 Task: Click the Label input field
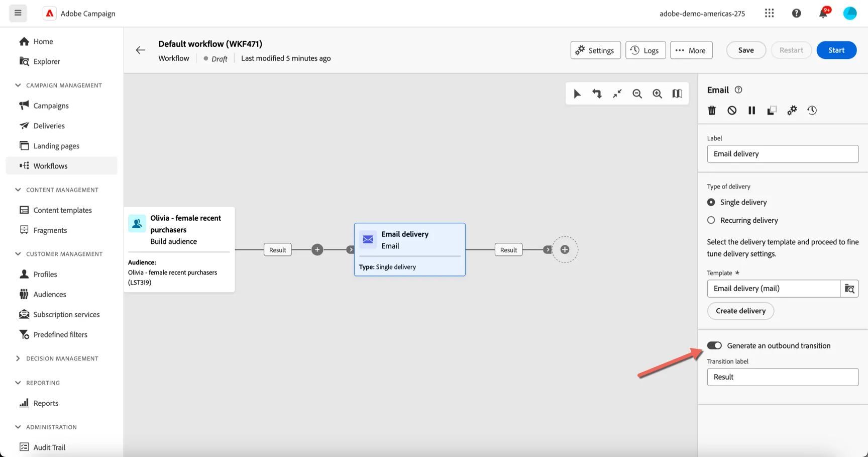click(783, 154)
